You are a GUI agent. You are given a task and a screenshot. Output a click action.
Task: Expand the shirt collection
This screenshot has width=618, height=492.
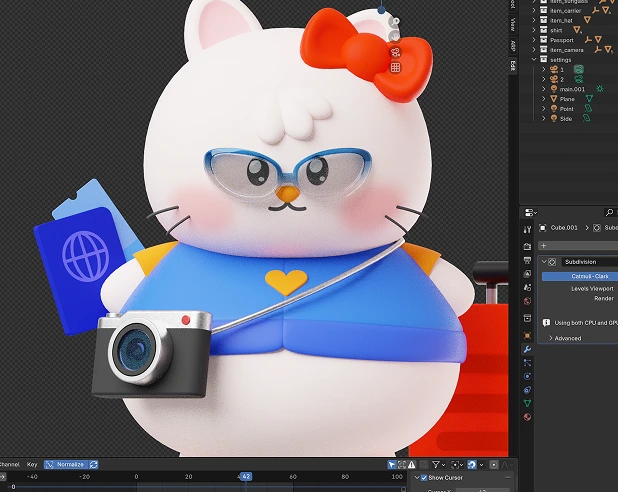(x=534, y=30)
